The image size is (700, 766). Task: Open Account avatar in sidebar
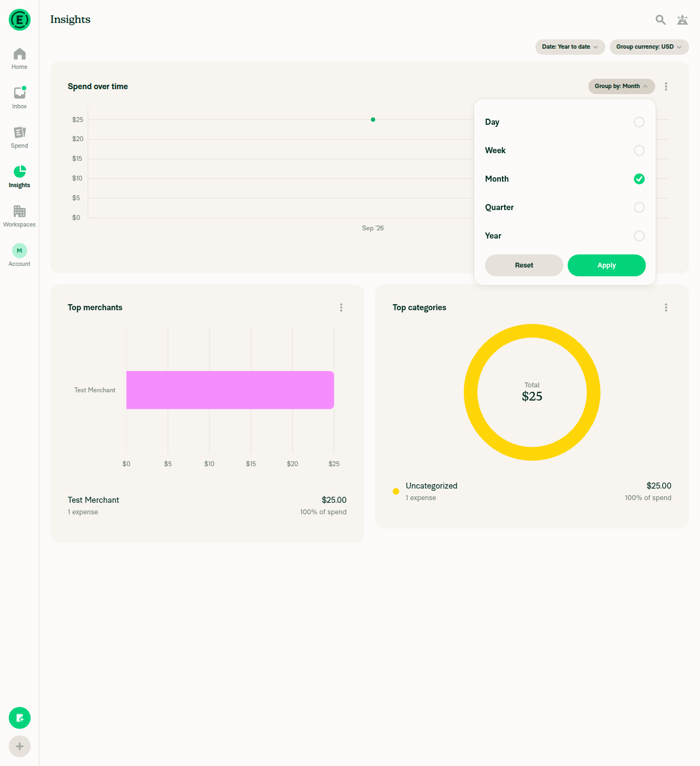(x=20, y=251)
